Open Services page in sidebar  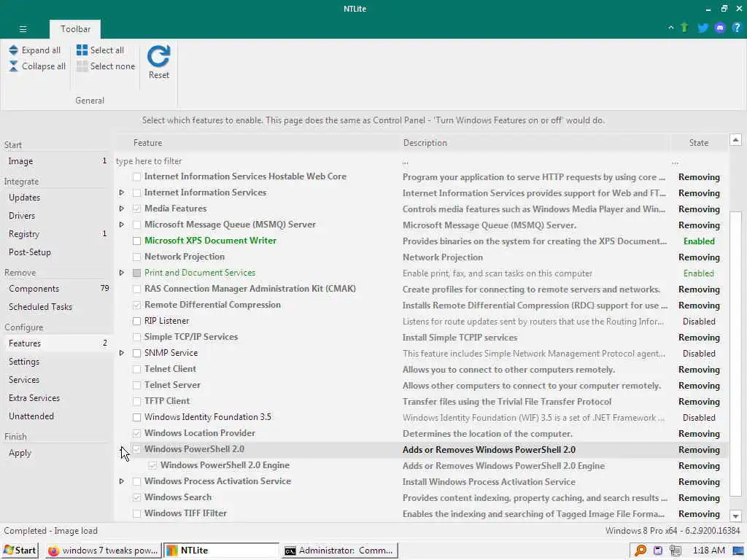coord(57,380)
